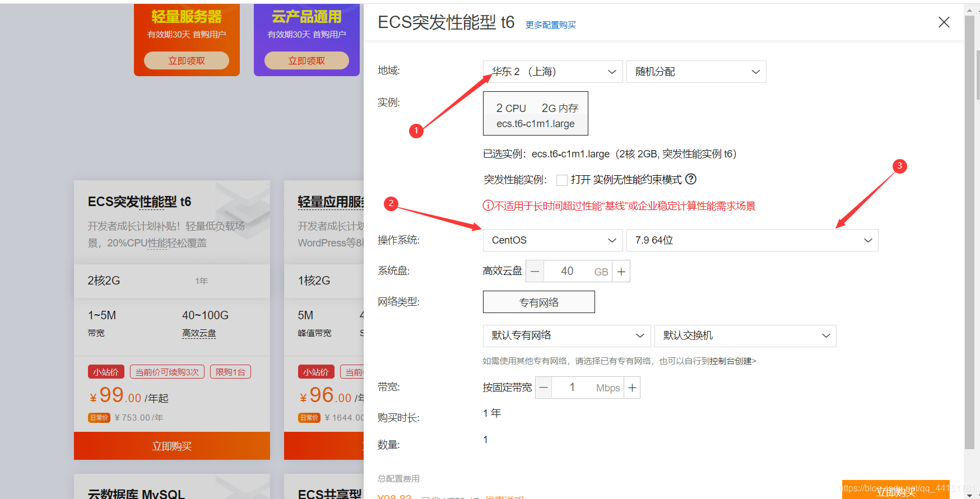Open the 随机分配 zone dropdown

(x=696, y=72)
